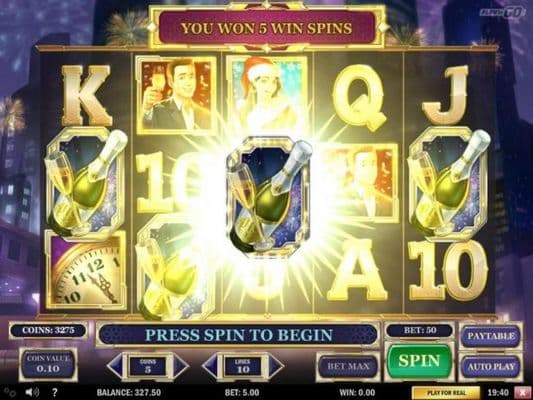The image size is (533, 400).
Task: Decrease the number of lines
Action: tap(210, 366)
